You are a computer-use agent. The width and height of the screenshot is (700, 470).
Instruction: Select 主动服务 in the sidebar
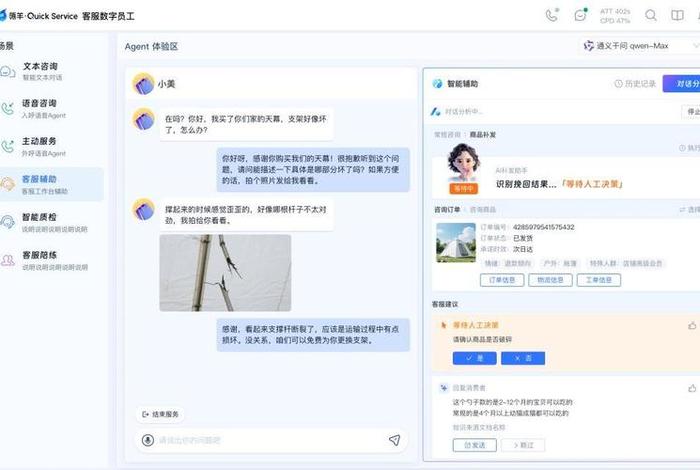[x=52, y=147]
